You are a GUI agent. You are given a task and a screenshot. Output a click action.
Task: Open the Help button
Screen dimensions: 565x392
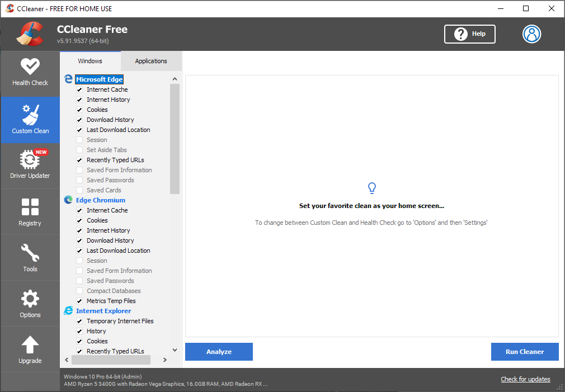point(469,34)
